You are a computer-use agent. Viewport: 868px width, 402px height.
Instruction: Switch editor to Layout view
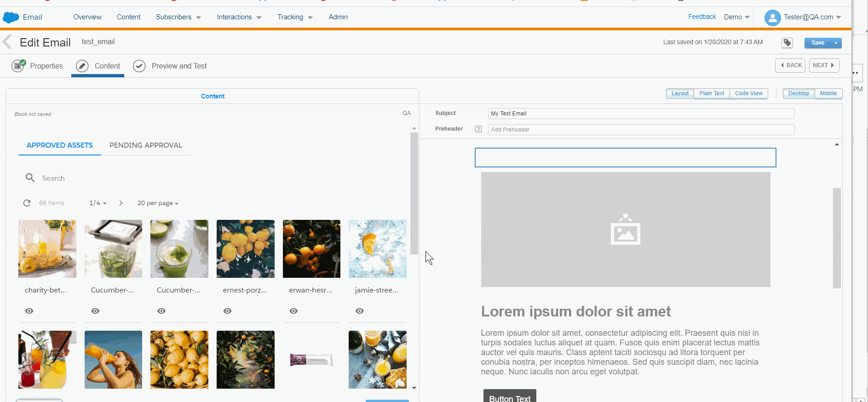click(x=680, y=93)
